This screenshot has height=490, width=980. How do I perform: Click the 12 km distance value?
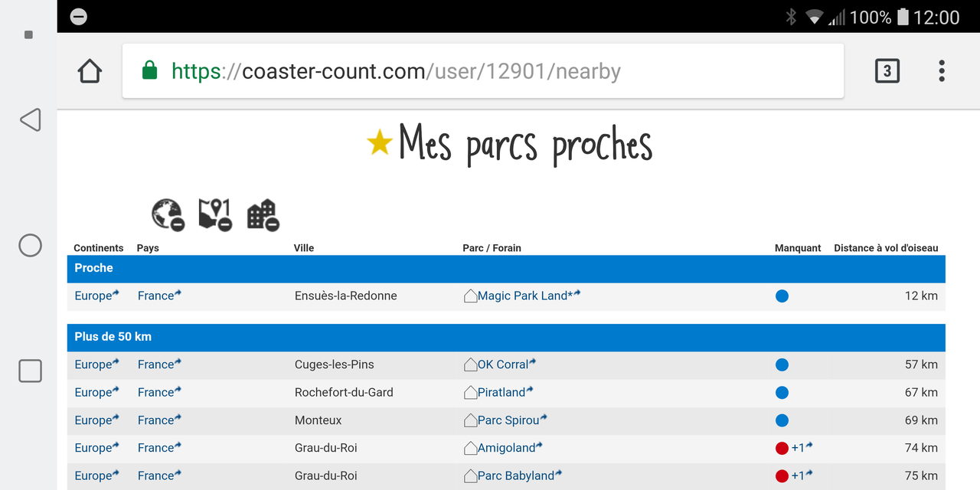(x=921, y=296)
